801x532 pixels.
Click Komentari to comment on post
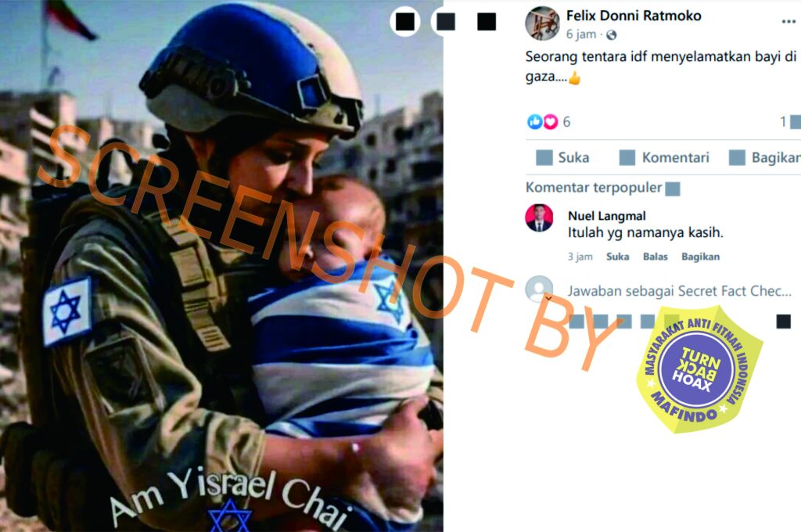pyautogui.click(x=664, y=157)
